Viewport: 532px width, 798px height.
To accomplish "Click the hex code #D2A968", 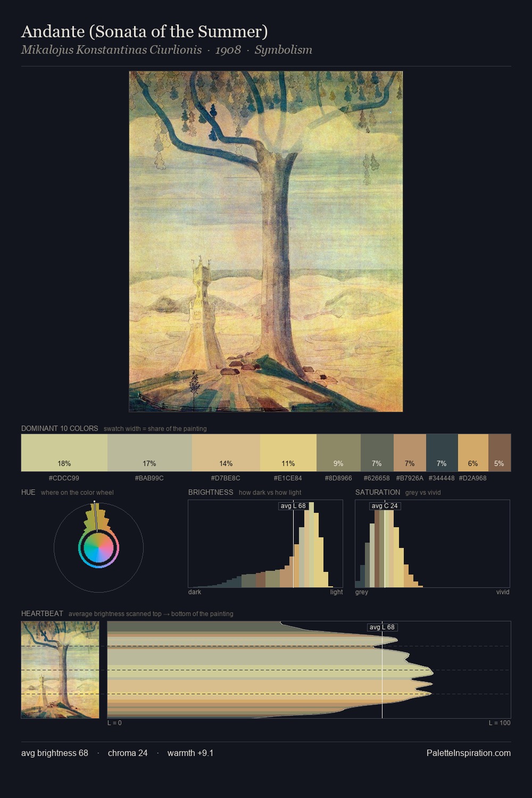I will click(x=472, y=478).
